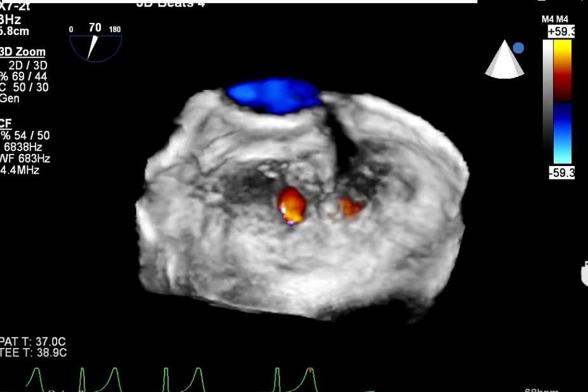Click the white 3D cone orientation icon
The width and height of the screenshot is (588, 392).
[x=503, y=61]
